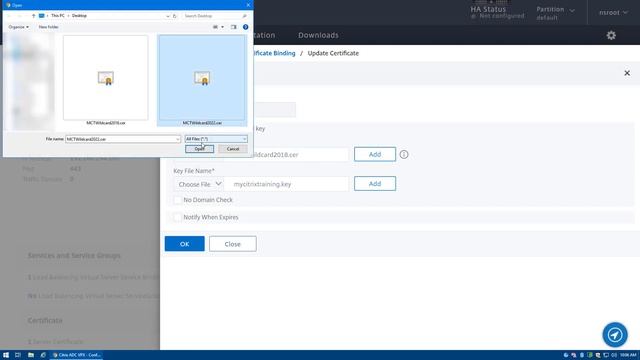
Task: Open the navigation compass help button
Action: tap(615, 335)
